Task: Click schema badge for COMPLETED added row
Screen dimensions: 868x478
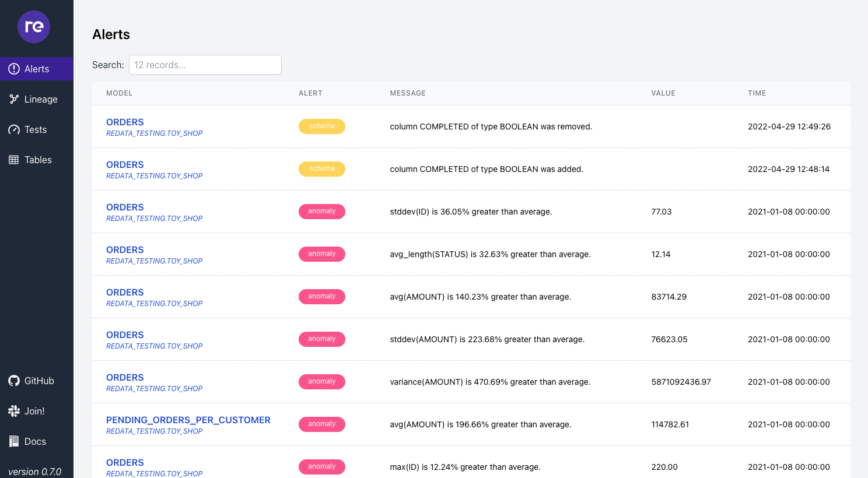Action: pos(322,169)
